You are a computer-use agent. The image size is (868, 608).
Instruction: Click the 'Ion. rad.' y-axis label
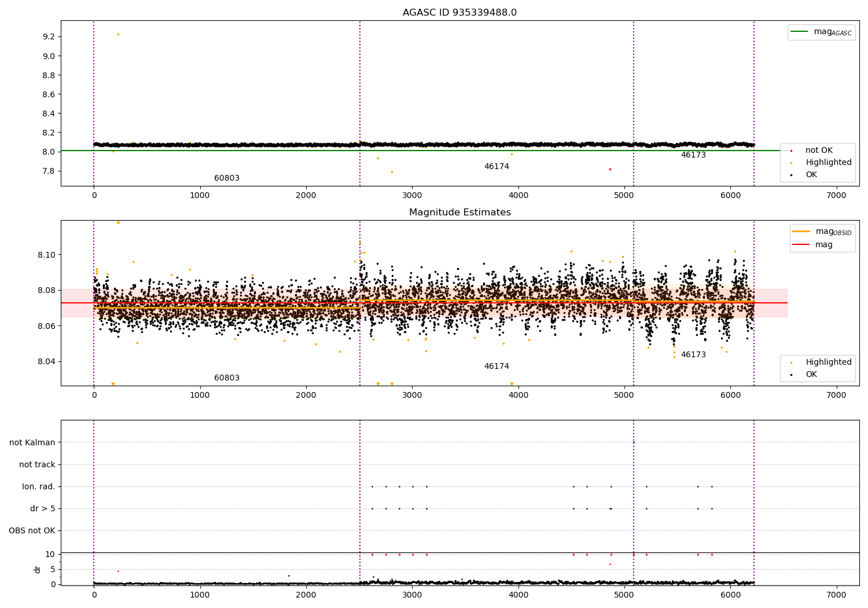click(x=39, y=487)
